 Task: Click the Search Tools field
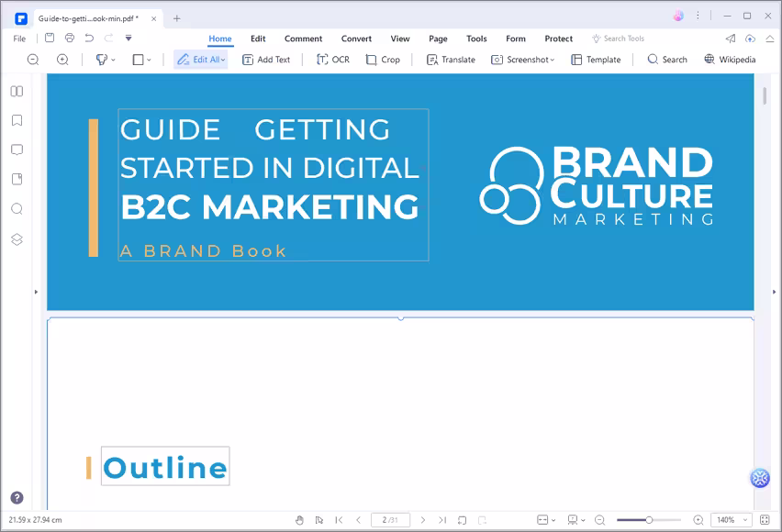coord(619,39)
